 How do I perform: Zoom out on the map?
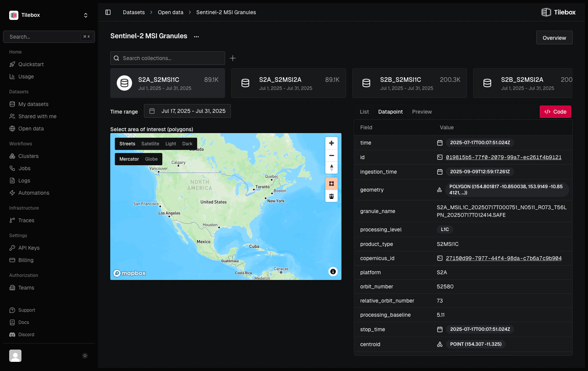pos(332,156)
